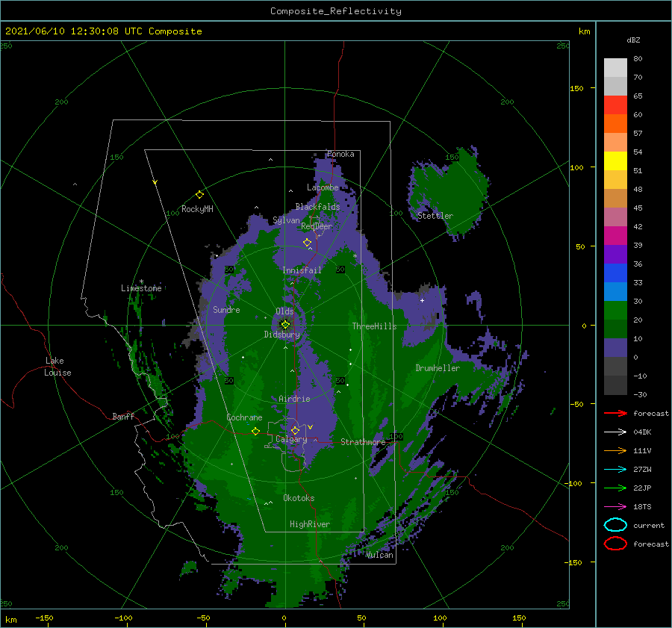Viewport: 672px width, 628px height.
Task: Click yellow diamond marker below RedDeer
Action: point(308,242)
